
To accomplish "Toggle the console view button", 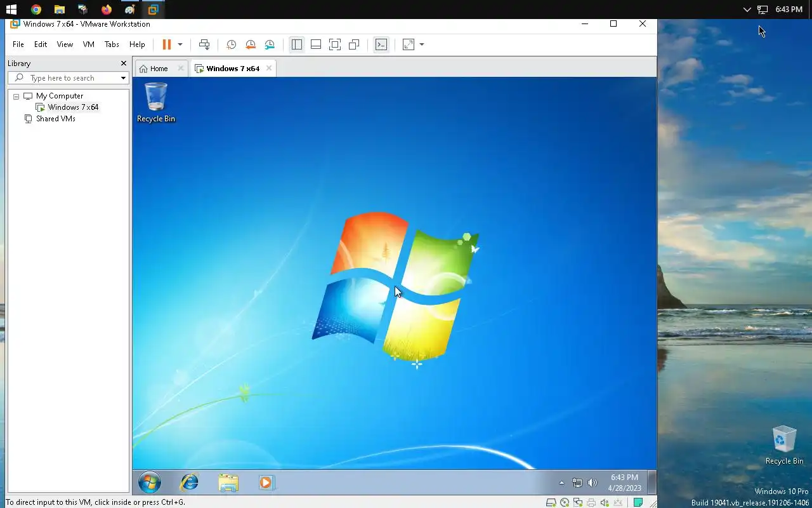I will click(x=381, y=44).
